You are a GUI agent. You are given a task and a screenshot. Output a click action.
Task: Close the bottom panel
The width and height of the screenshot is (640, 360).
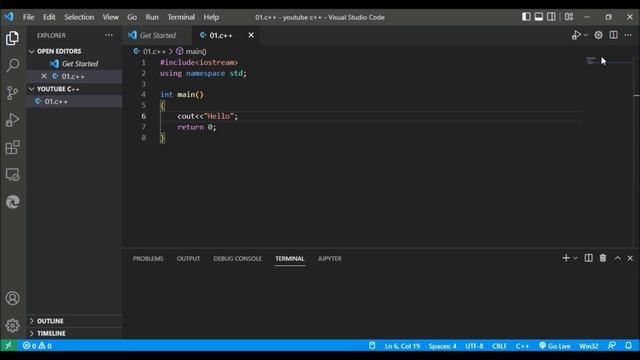coord(630,258)
